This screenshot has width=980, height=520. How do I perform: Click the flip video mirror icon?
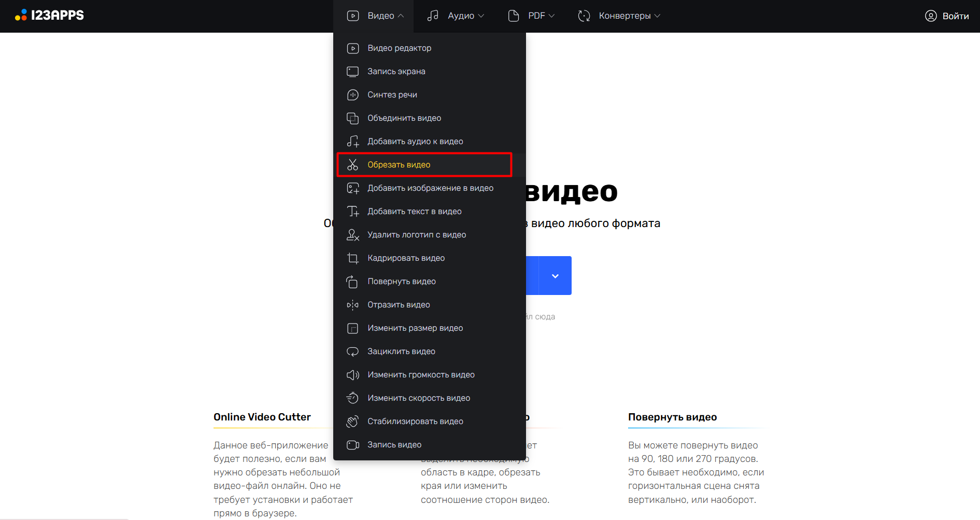click(x=352, y=305)
